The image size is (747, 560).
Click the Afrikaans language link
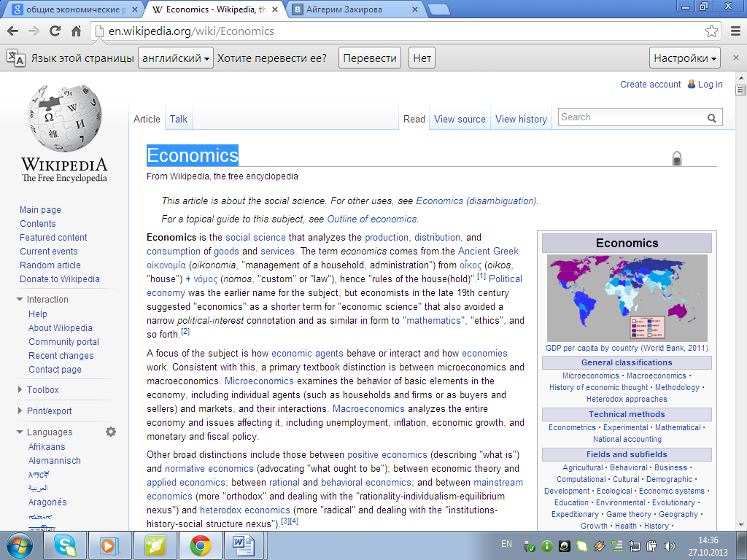47,447
